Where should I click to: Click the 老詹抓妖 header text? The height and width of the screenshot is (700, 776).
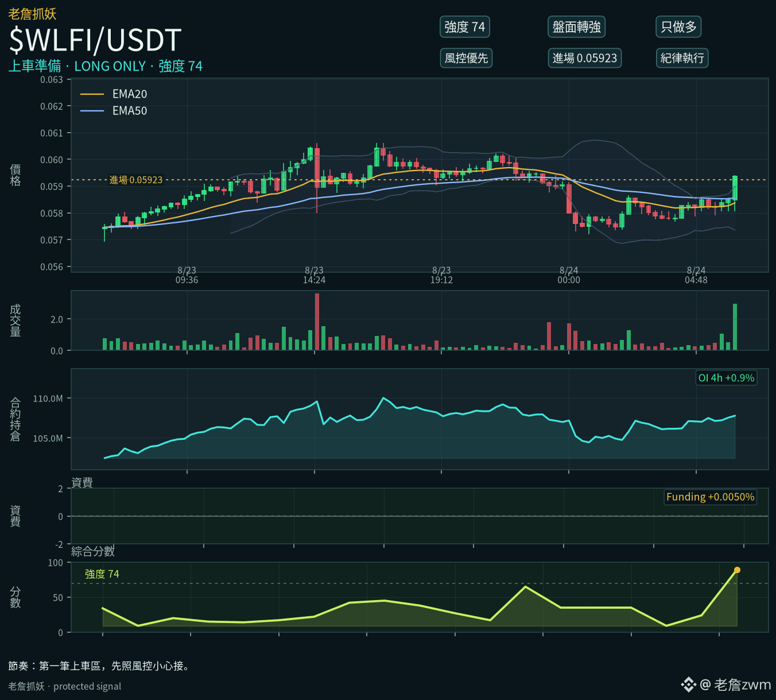(32, 13)
